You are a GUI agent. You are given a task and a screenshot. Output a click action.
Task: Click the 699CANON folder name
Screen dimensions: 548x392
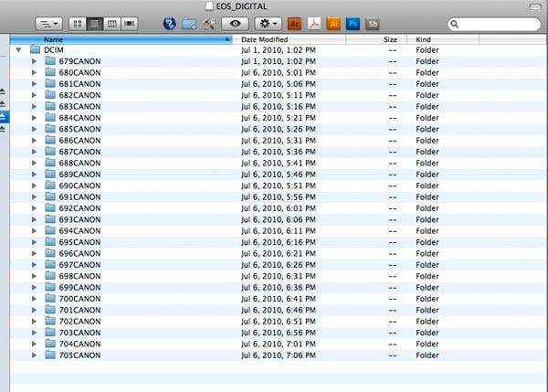coord(79,288)
